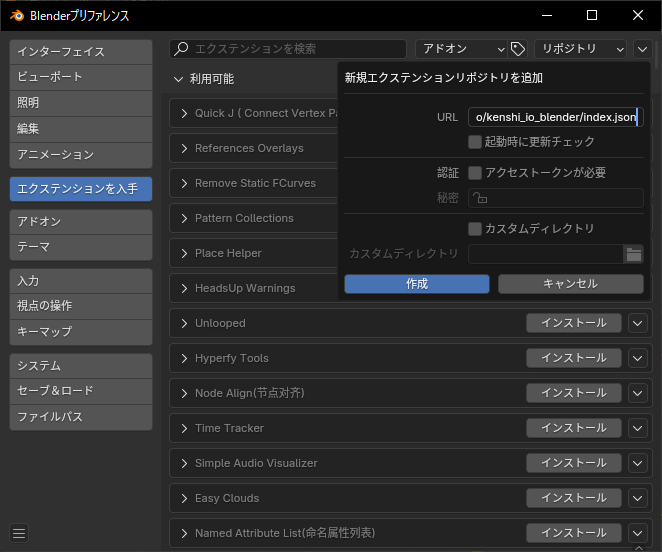Click the 作成 button
Viewport: 662px width, 552px height.
(417, 284)
